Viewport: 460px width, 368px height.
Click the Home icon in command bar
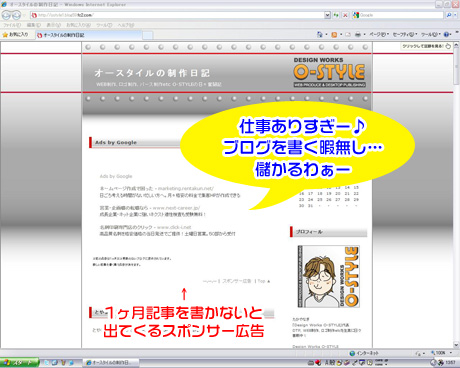pyautogui.click(x=320, y=34)
